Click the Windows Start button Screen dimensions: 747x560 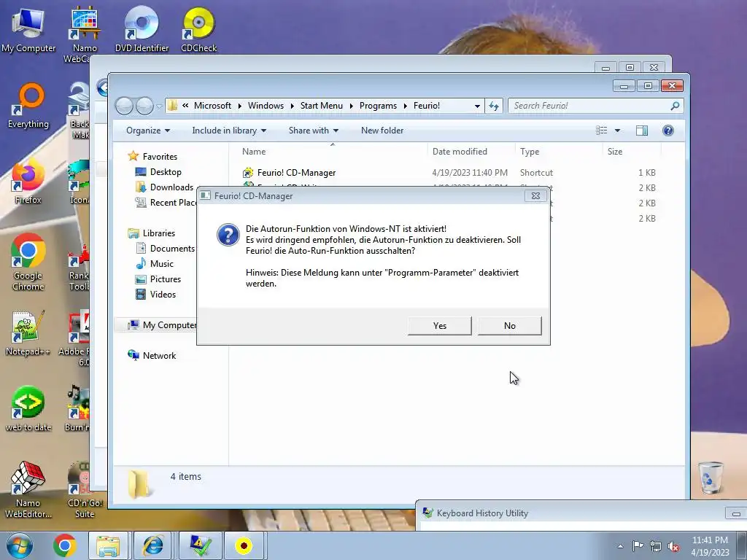point(19,545)
